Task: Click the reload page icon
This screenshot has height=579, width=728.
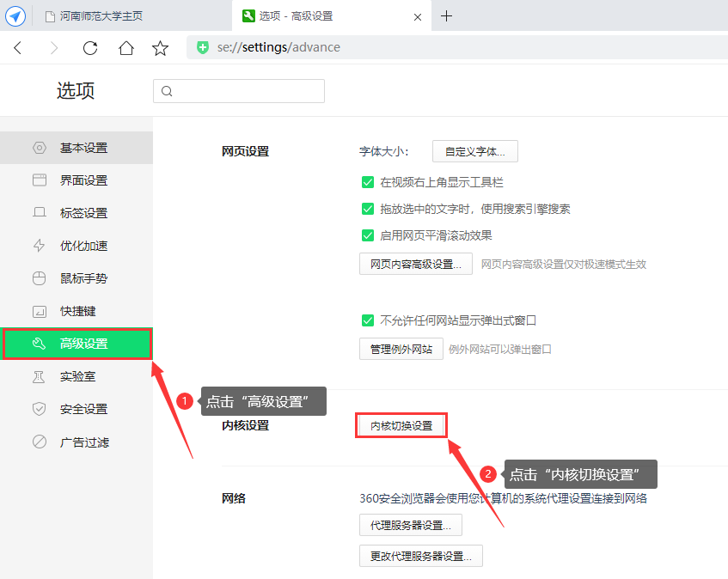Action: [x=90, y=48]
